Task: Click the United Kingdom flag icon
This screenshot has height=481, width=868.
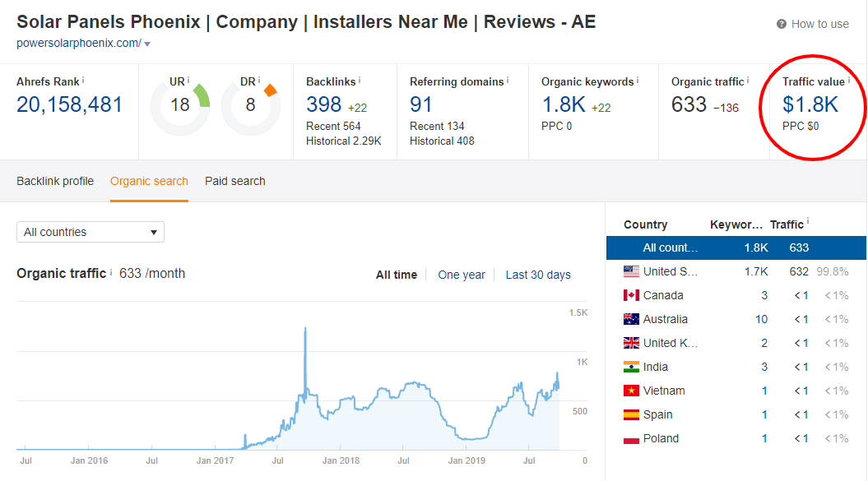Action: click(631, 343)
